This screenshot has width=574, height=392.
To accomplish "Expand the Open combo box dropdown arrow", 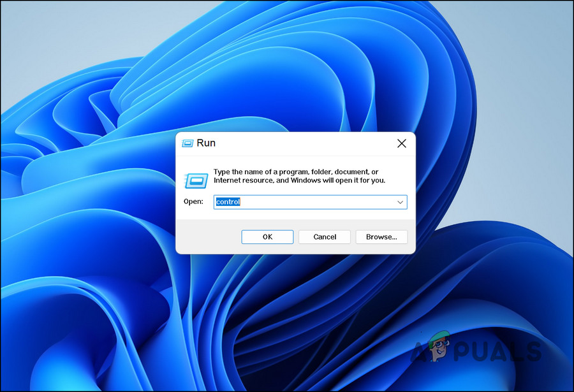I will pos(400,202).
